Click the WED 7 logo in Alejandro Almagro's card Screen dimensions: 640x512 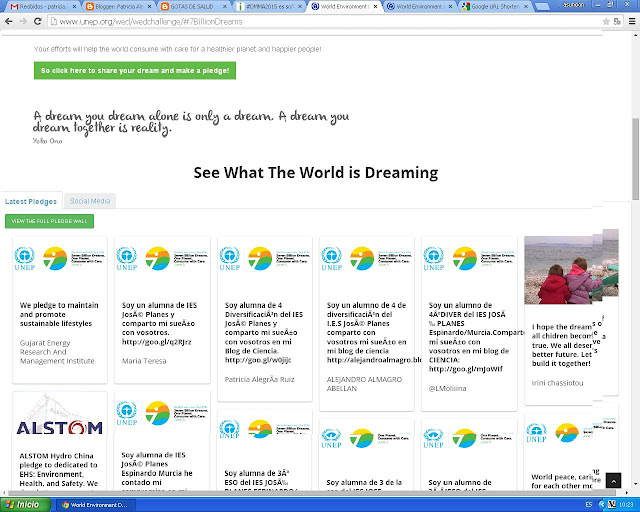(362, 258)
